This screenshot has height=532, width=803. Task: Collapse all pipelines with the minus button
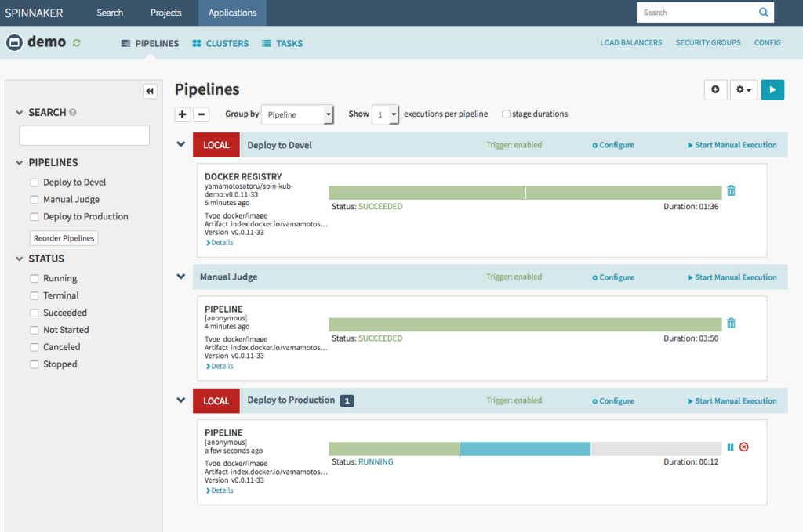[202, 114]
